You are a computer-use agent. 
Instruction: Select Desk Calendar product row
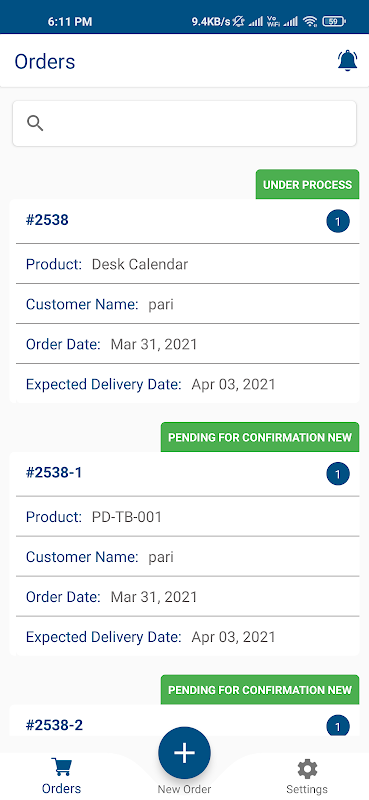(187, 264)
